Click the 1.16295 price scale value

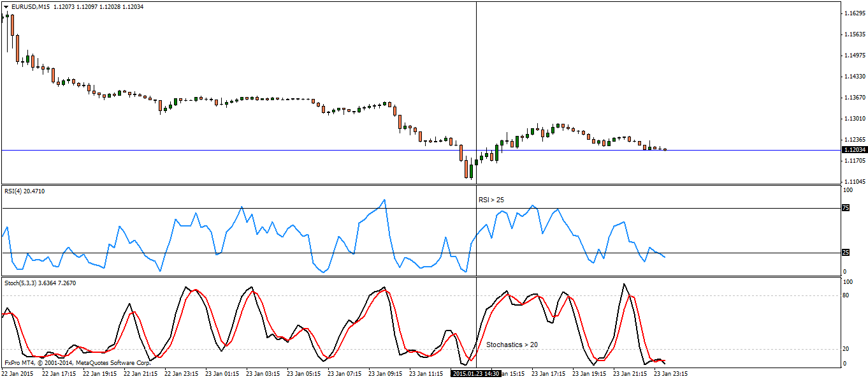click(853, 13)
